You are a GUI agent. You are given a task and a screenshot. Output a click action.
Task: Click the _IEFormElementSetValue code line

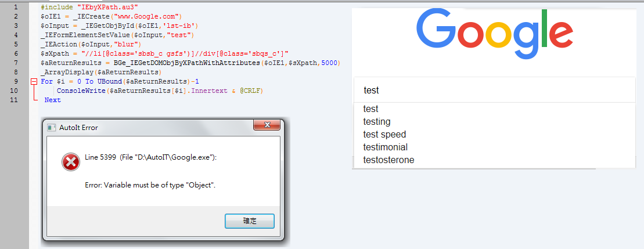pos(117,35)
